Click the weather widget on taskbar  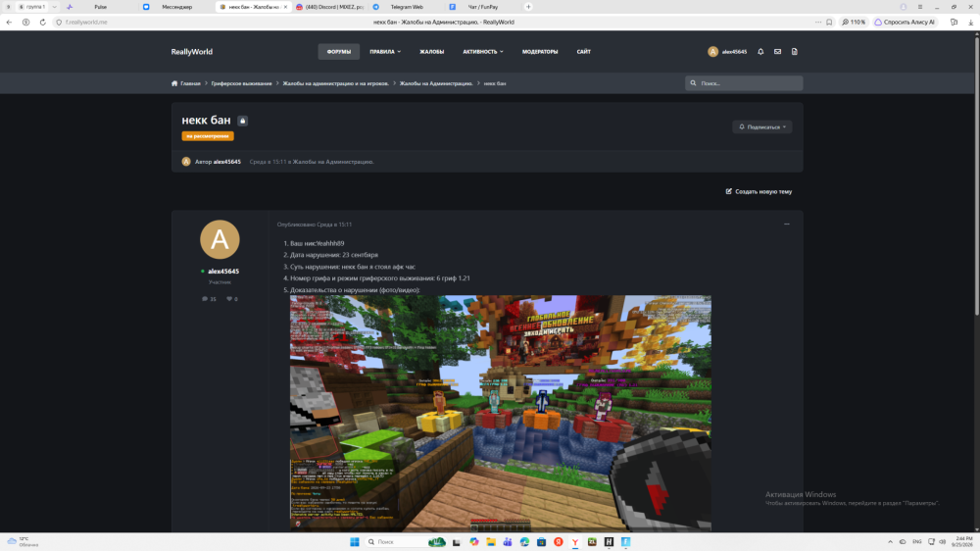coord(23,541)
